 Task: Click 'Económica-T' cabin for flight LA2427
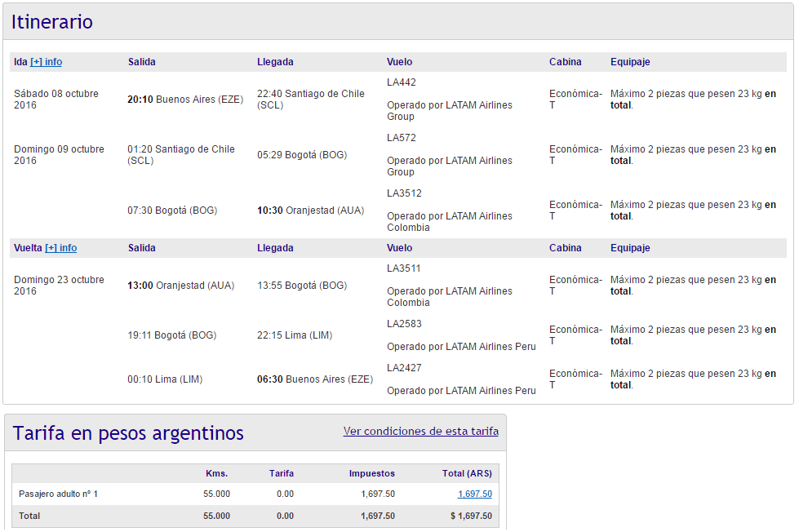tap(576, 379)
